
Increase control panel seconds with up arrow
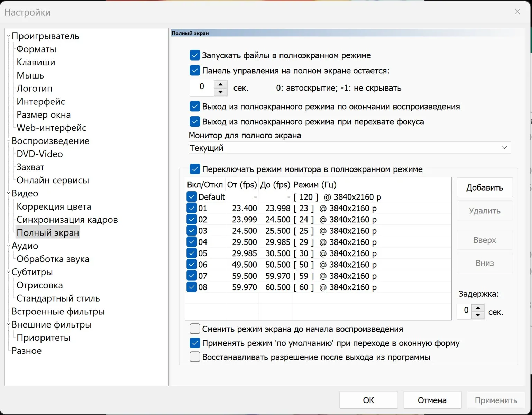coord(220,84)
